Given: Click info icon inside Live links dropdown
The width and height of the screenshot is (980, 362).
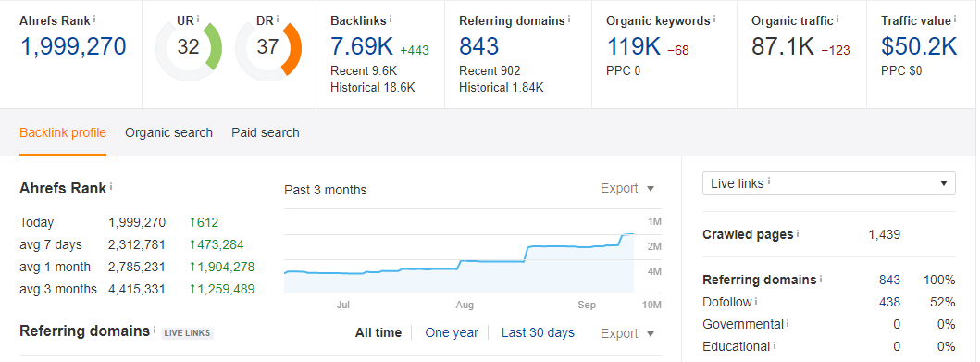Looking at the screenshot, I should [769, 182].
